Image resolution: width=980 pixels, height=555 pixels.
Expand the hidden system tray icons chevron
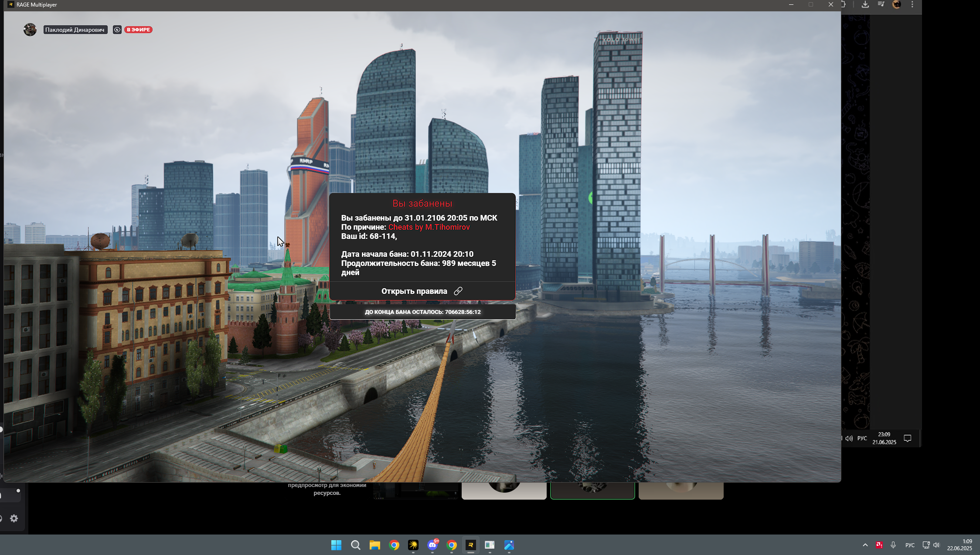click(865, 545)
